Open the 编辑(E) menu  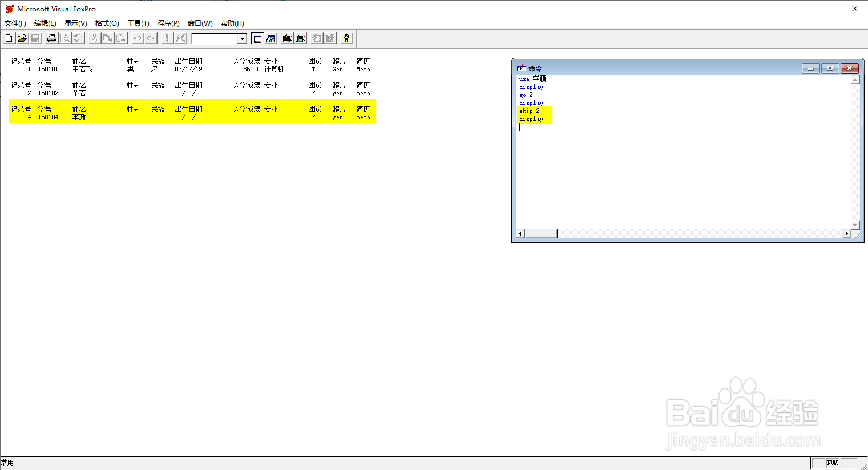45,23
